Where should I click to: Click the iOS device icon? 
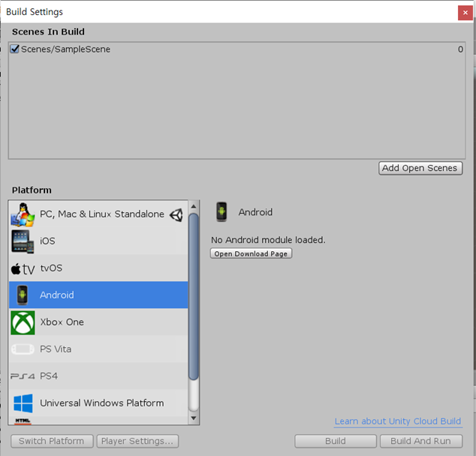(x=23, y=241)
